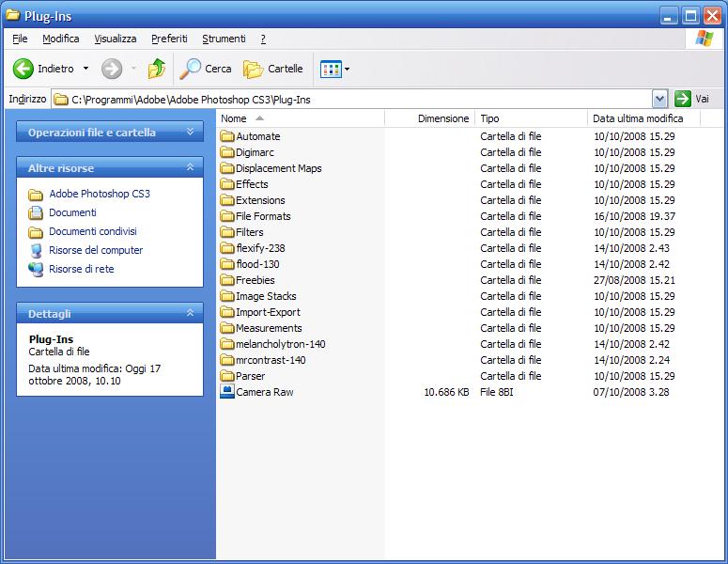Open the Modifica menu
728x564 pixels.
coord(61,39)
